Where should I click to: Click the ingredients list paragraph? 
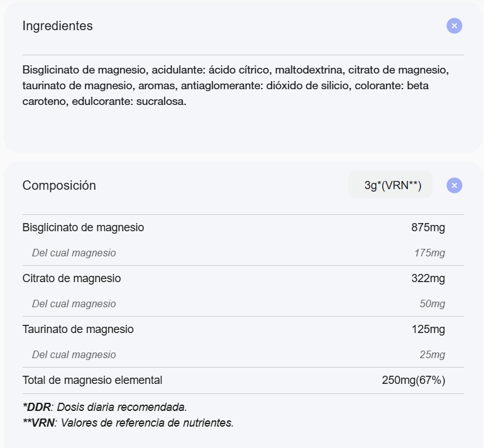pyautogui.click(x=236, y=85)
